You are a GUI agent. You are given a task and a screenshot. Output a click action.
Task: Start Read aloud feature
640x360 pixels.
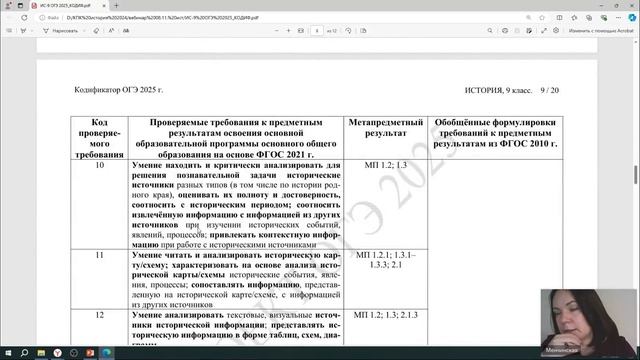(111, 31)
